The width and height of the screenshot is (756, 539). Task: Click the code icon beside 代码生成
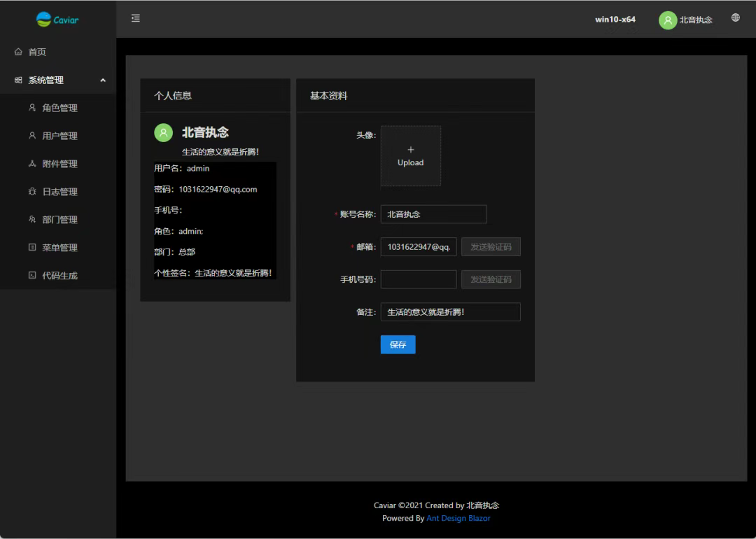tap(32, 275)
